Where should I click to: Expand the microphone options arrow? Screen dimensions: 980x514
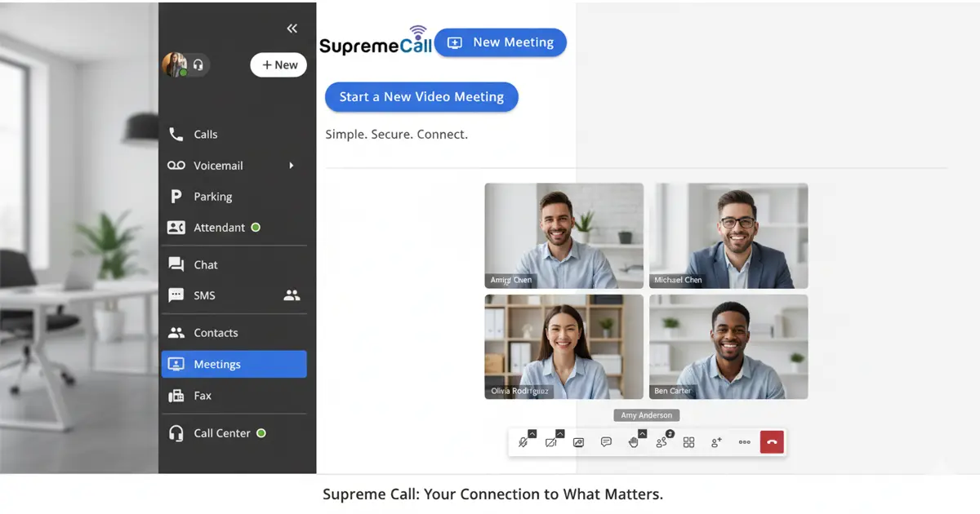coord(532,434)
